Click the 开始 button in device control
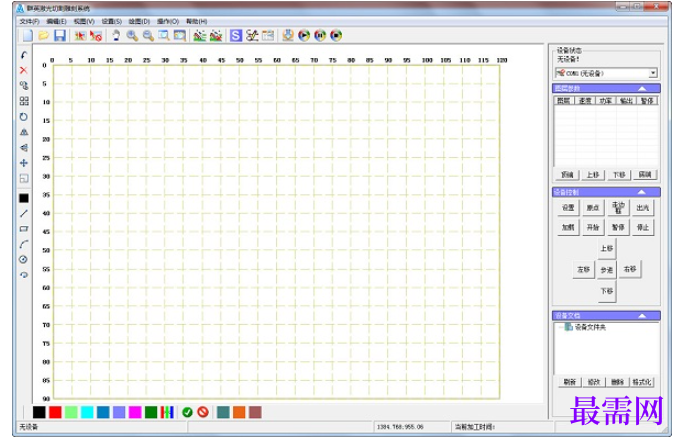The image size is (682, 442). tap(593, 228)
